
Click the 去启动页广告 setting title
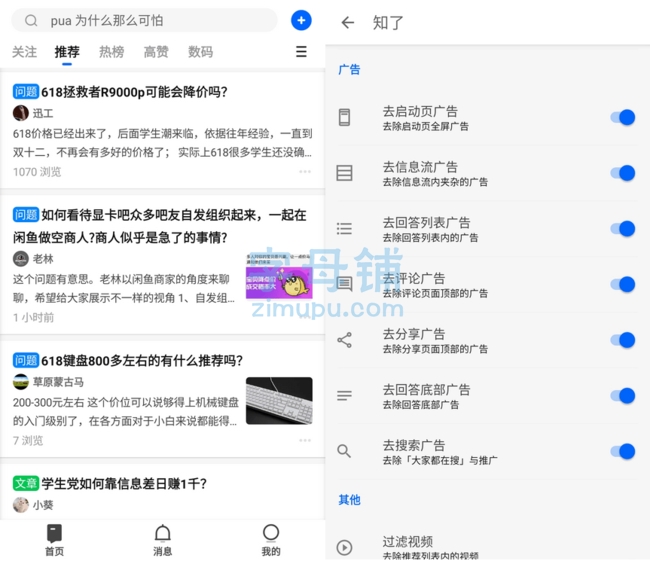(x=420, y=111)
